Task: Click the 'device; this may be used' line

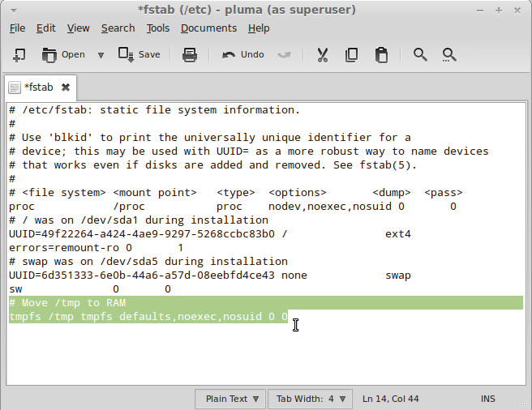Action: click(249, 152)
